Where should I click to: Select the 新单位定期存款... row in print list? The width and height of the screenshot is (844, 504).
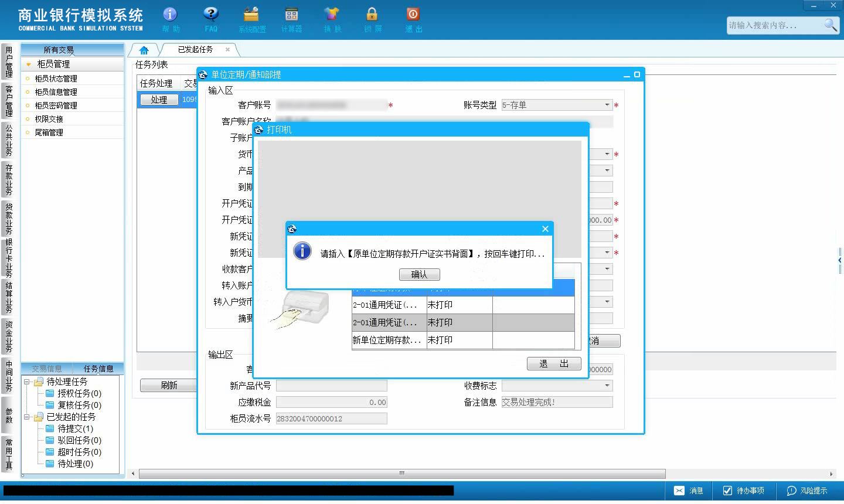[463, 340]
